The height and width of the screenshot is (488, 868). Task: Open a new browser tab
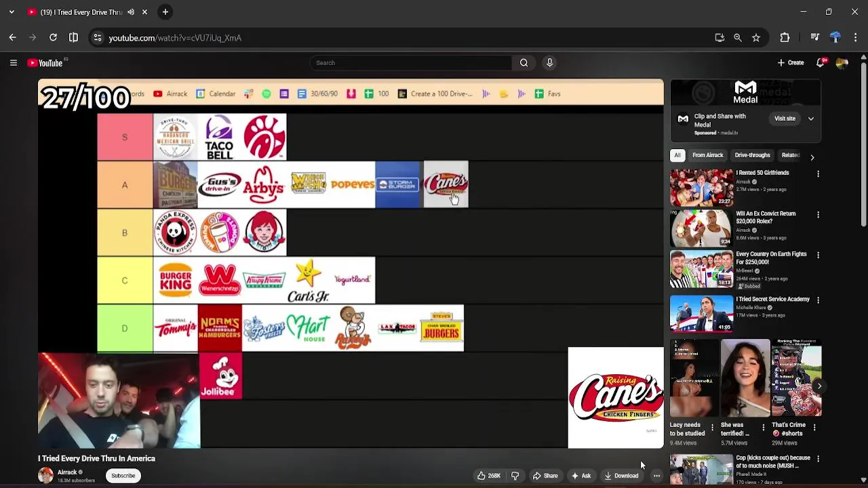(165, 12)
